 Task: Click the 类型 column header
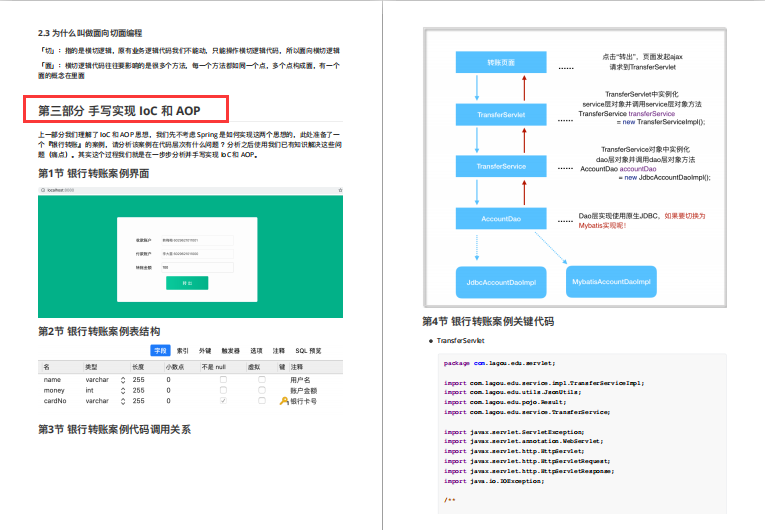91,367
